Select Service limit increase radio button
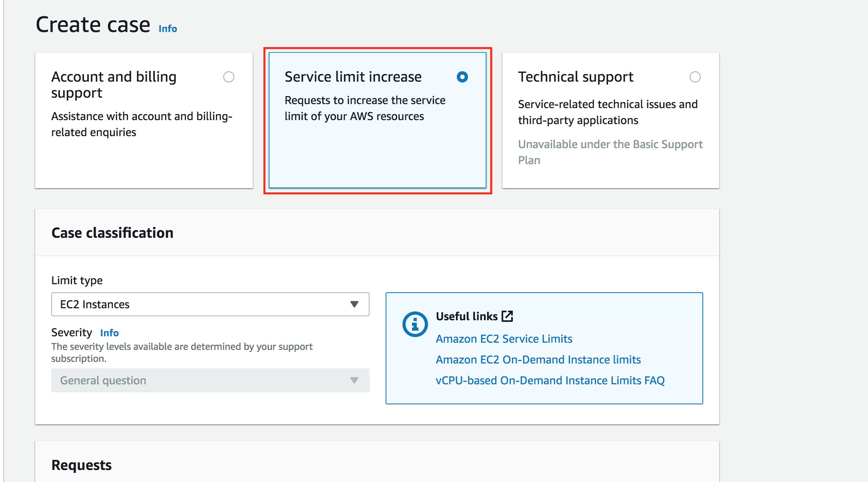The width and height of the screenshot is (868, 482). (462, 77)
